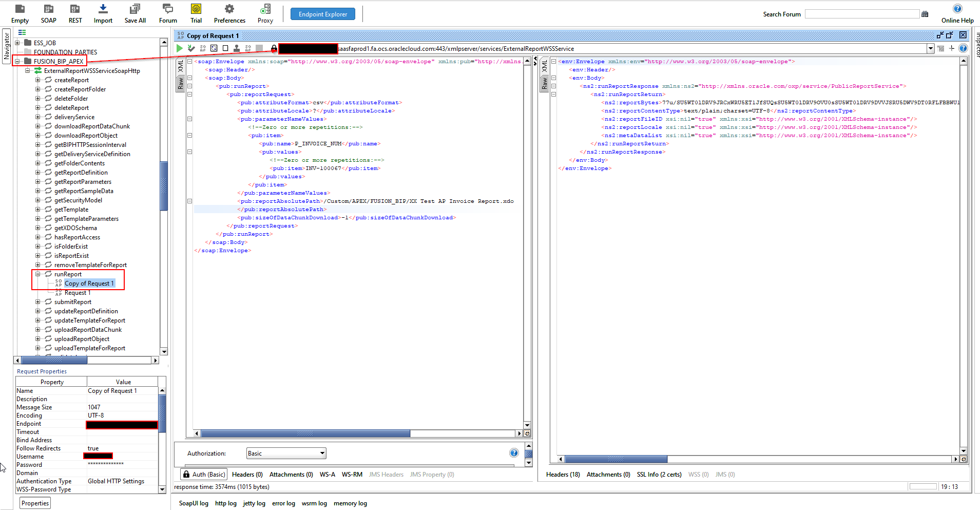Toggle the Inspector side tab
Image resolution: width=980 pixels, height=510 pixels.
point(977,44)
